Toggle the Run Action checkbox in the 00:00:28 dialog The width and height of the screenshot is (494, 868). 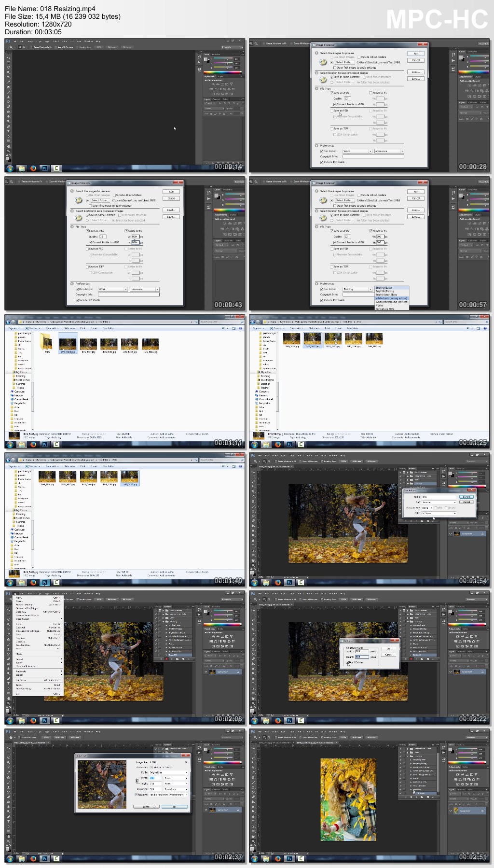pyautogui.click(x=322, y=151)
